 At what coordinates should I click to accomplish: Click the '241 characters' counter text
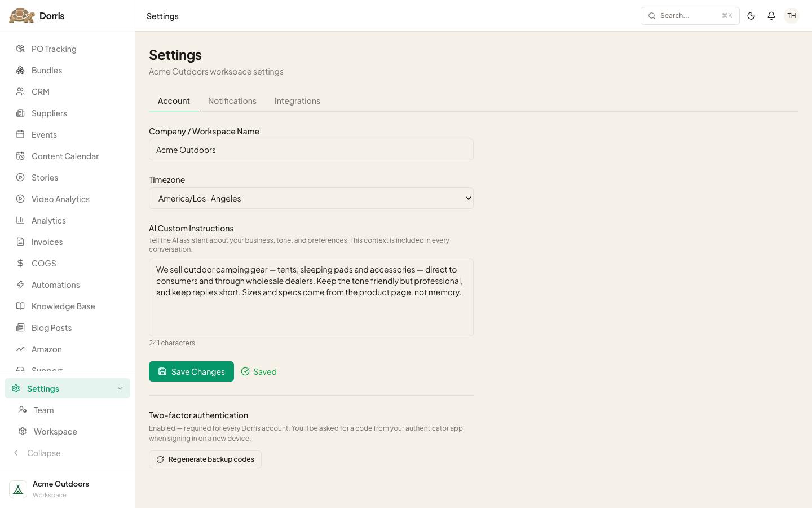[172, 343]
